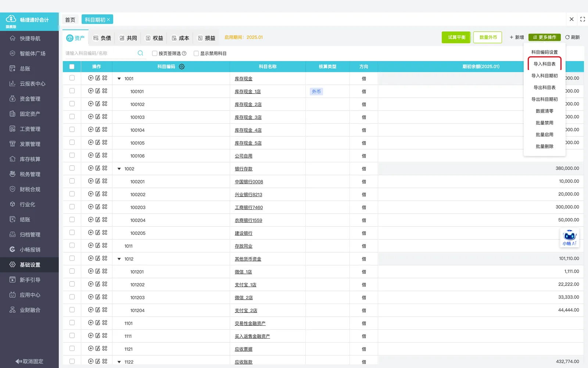Click the 刷新 refresh icon
588x368 pixels.
point(567,37)
